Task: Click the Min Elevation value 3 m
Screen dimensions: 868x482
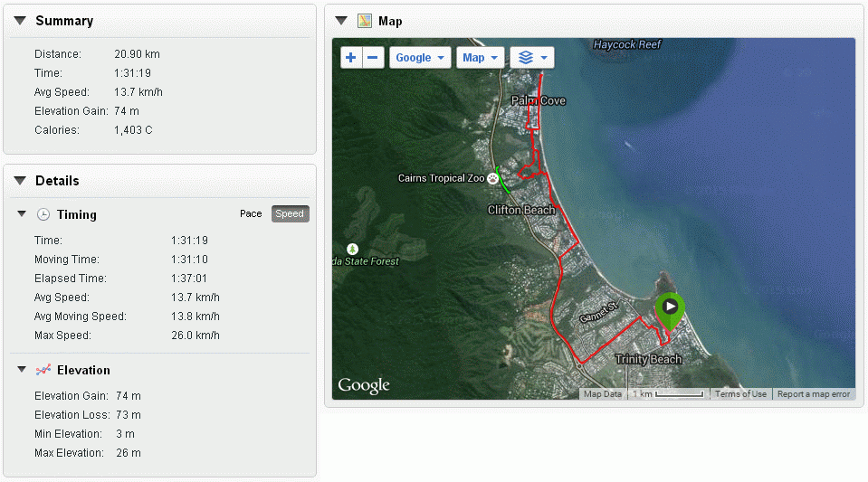Action: coord(125,434)
